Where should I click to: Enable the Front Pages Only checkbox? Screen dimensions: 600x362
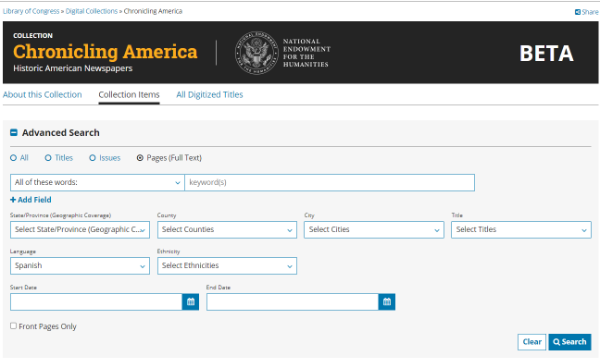coord(13,326)
